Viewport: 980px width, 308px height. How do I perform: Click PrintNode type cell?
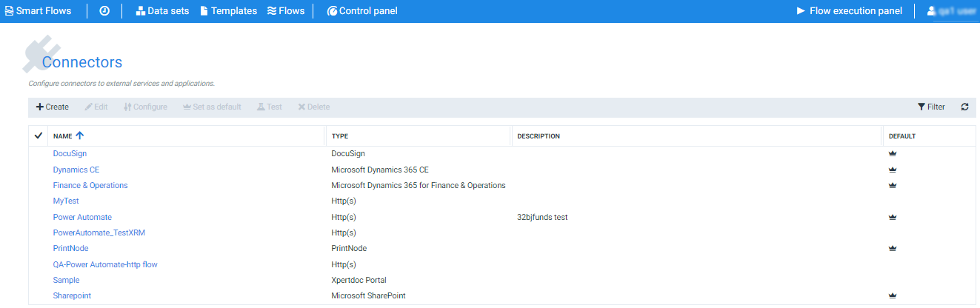point(349,248)
